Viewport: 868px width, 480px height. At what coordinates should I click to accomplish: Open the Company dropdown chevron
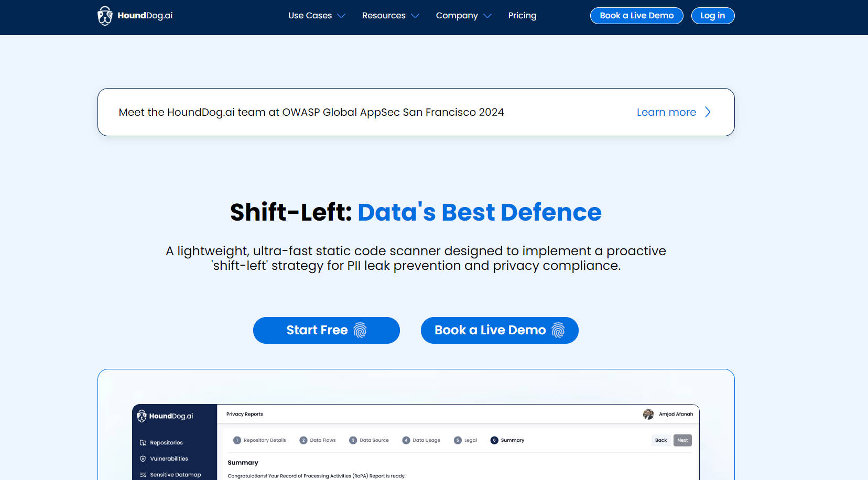pyautogui.click(x=487, y=16)
